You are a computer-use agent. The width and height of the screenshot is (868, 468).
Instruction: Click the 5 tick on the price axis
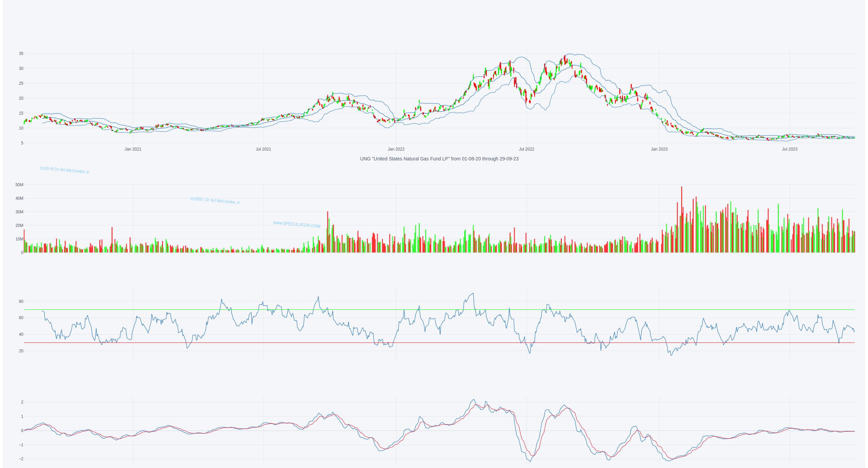22,143
